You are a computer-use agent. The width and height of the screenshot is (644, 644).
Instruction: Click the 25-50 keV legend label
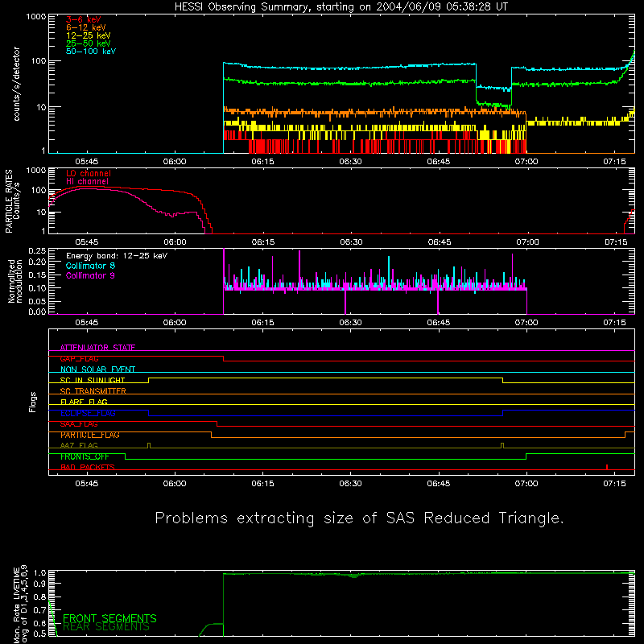point(88,43)
